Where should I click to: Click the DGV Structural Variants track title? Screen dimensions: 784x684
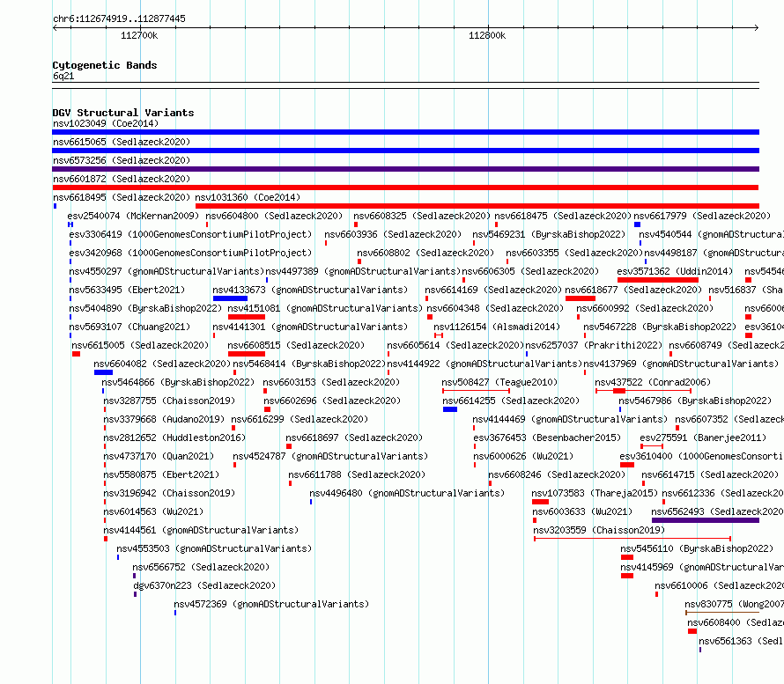pos(123,113)
